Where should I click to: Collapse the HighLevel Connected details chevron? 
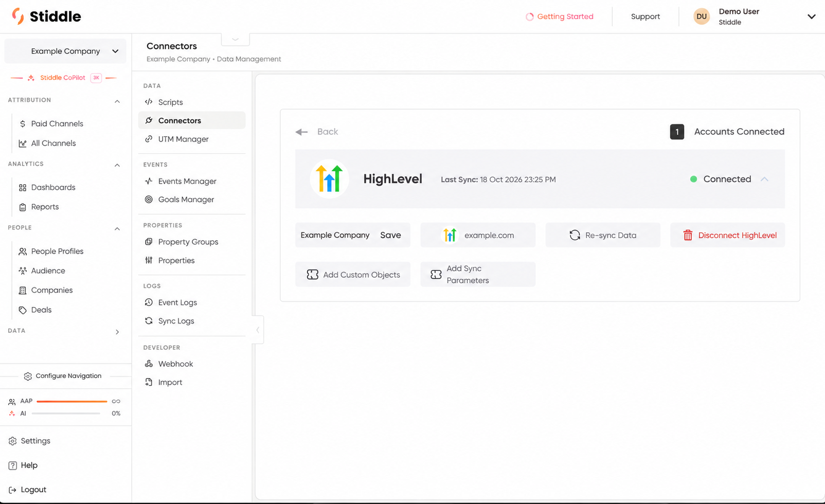[x=765, y=179]
